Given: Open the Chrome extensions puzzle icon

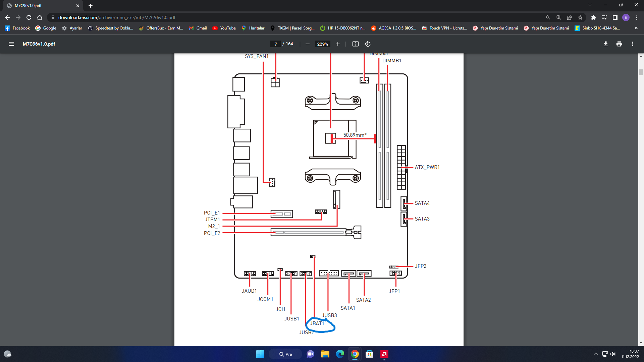Looking at the screenshot, I should [594, 17].
